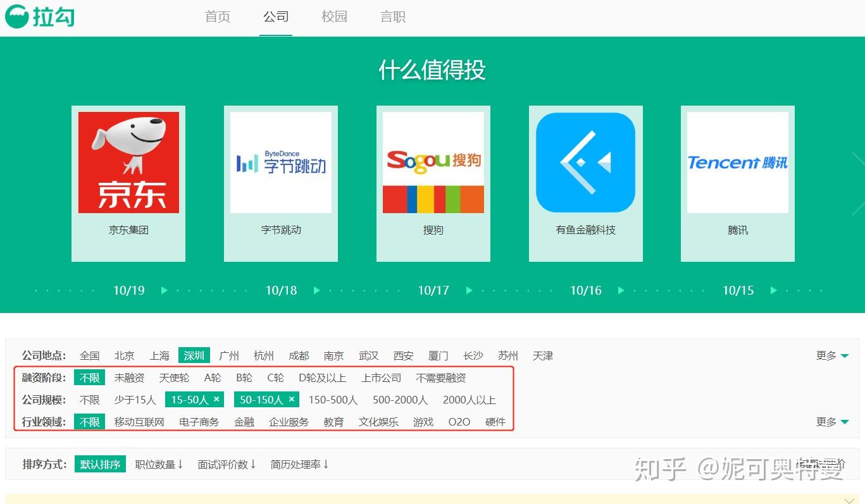
Task: Filter company size 150-500人
Action: coord(333,400)
